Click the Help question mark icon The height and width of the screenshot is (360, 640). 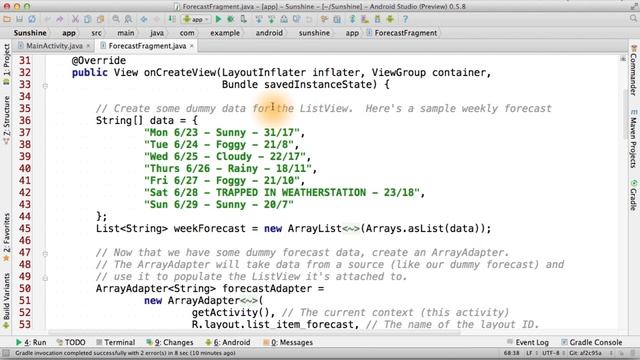tap(405, 19)
